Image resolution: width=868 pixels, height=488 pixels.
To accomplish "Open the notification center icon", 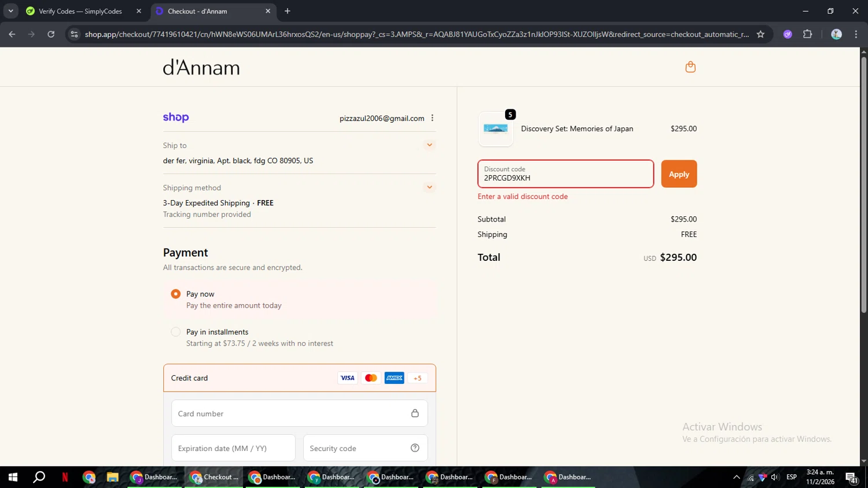I will coord(852,477).
